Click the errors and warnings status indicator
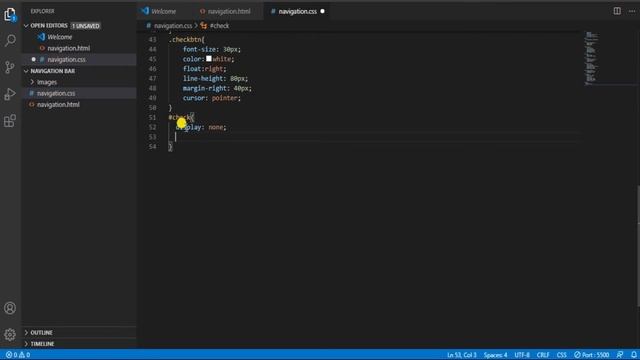The image size is (640, 360). (18, 355)
